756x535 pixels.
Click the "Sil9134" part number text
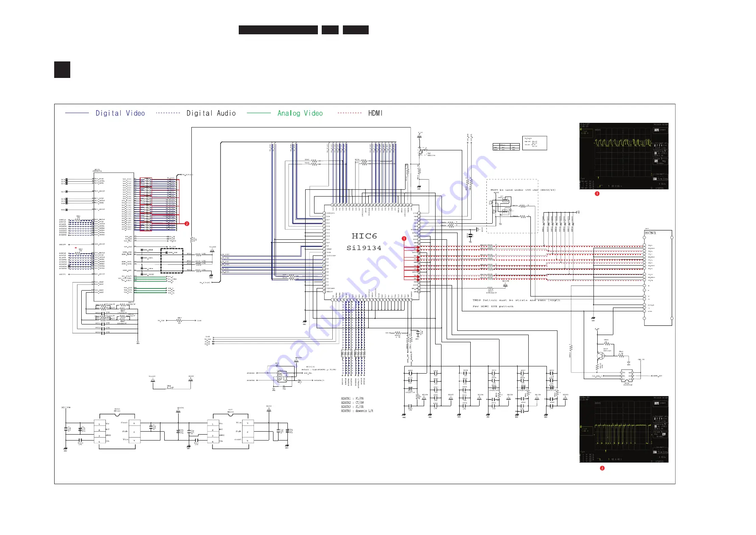coord(364,248)
